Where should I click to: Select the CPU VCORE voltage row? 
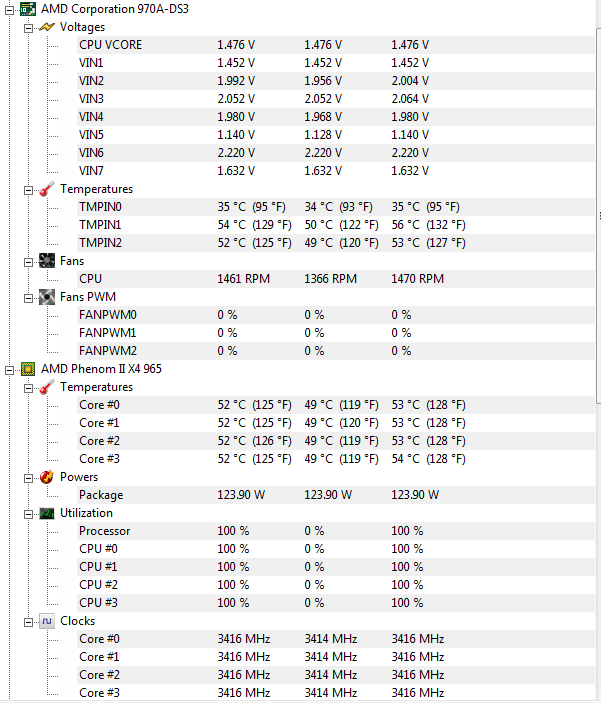pyautogui.click(x=110, y=45)
